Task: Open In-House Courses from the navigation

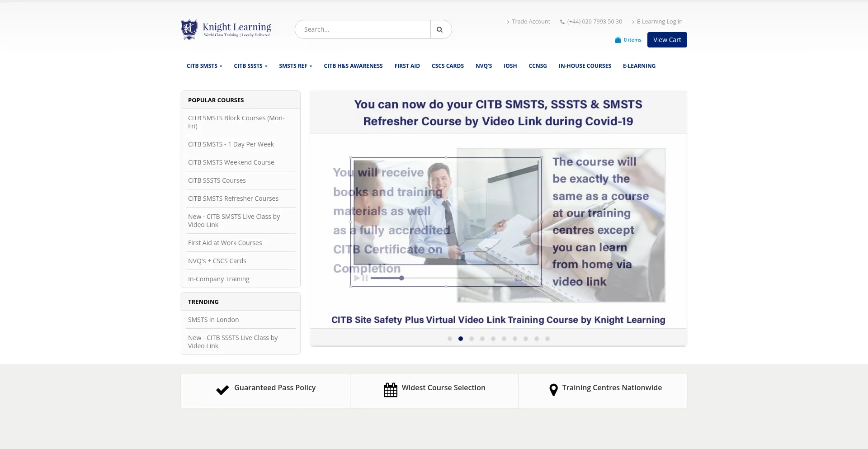Action: pyautogui.click(x=585, y=66)
